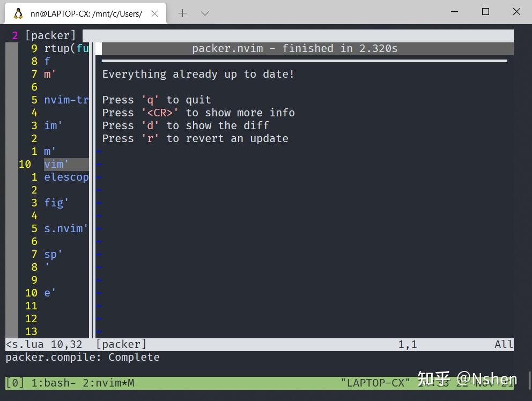Click the LAPTOP-CX hostname in the tmux status bar
532x401 pixels.
click(x=375, y=383)
